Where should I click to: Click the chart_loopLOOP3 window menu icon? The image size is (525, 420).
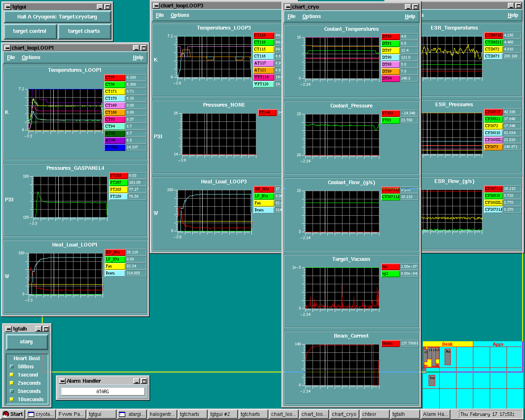pyautogui.click(x=156, y=6)
